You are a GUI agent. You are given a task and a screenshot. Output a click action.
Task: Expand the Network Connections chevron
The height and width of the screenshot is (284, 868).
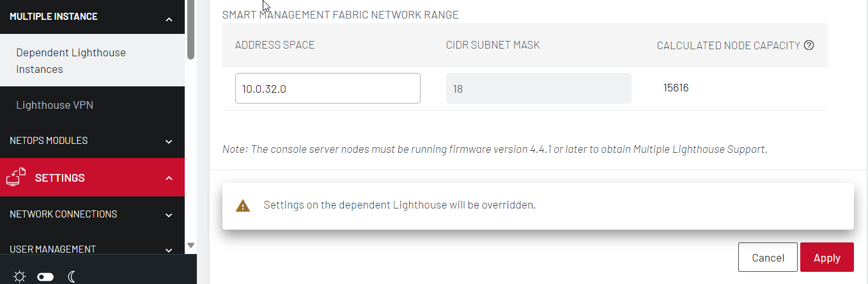(x=169, y=215)
